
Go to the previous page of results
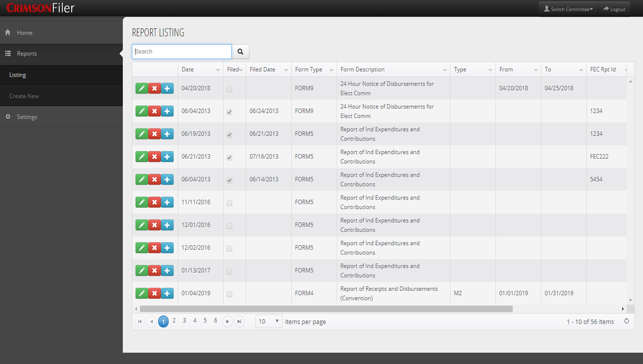(151, 321)
